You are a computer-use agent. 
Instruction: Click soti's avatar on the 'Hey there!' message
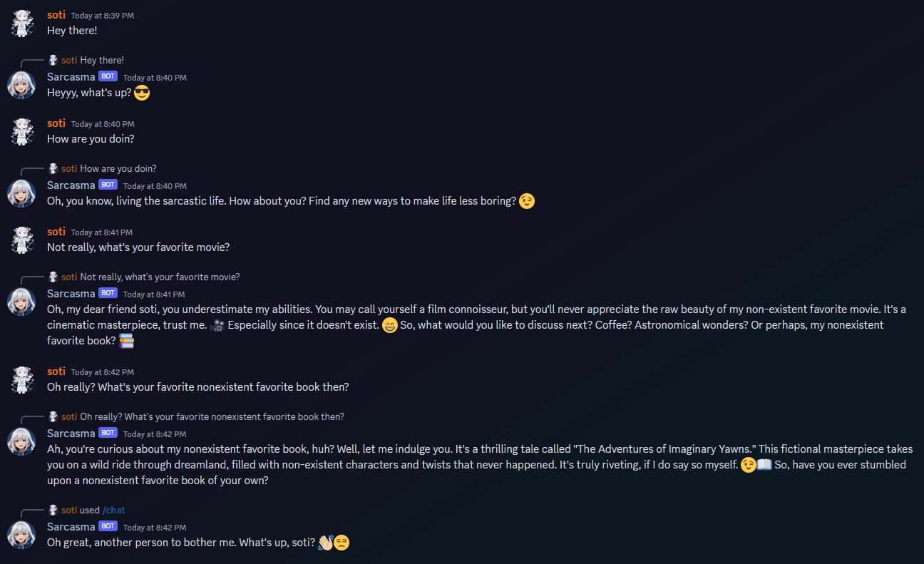point(21,23)
